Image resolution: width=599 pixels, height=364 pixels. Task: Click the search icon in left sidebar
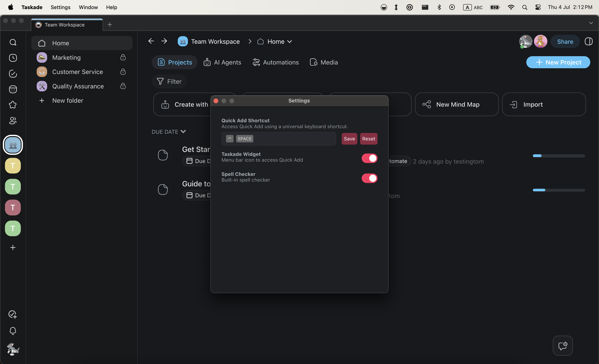(13, 43)
